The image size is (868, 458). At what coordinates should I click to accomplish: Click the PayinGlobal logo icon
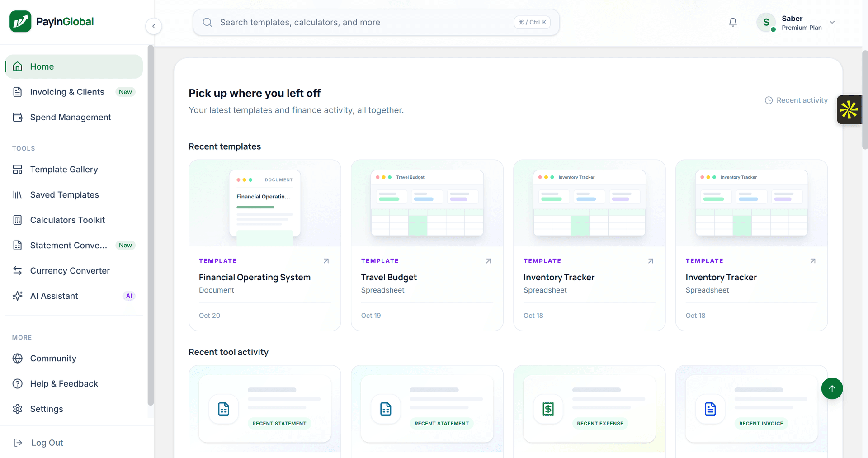[20, 21]
